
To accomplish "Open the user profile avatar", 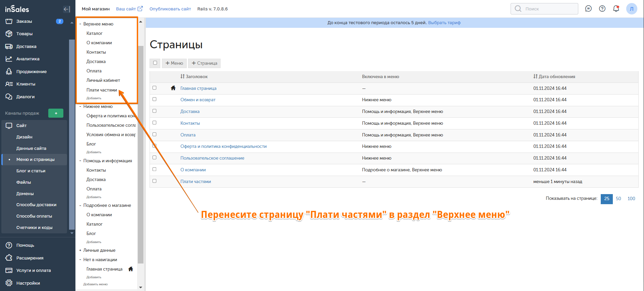I will point(632,9).
